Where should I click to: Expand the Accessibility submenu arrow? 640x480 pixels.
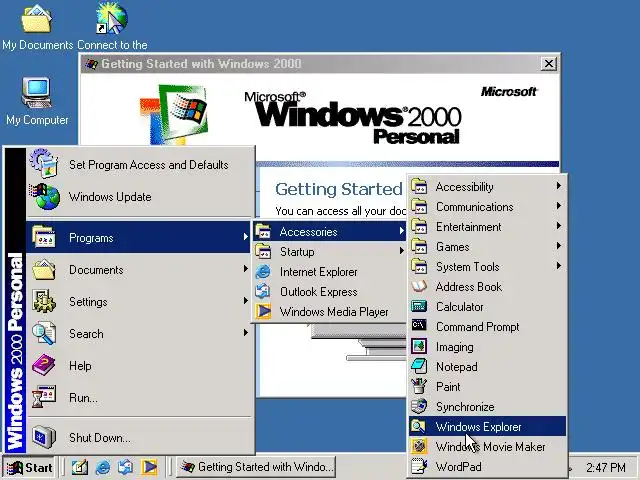[558, 186]
